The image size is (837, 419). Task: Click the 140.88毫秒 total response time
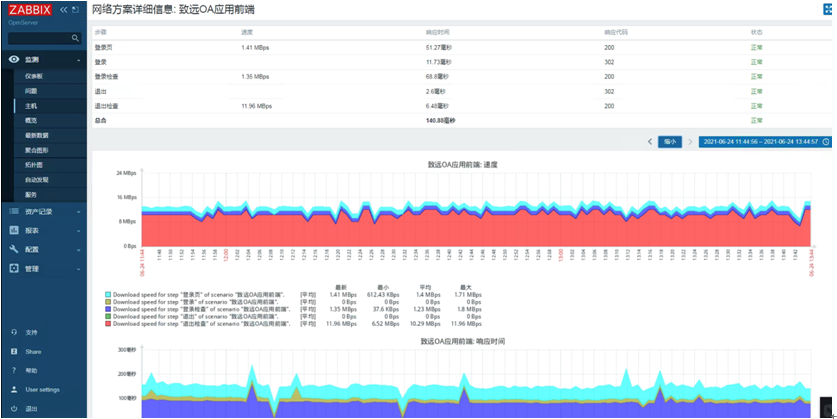tap(440, 121)
